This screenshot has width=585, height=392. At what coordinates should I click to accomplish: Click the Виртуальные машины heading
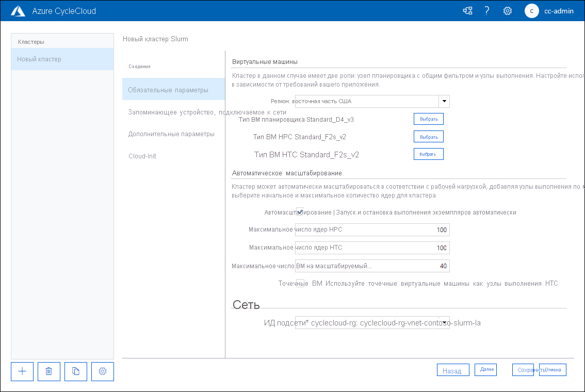265,62
